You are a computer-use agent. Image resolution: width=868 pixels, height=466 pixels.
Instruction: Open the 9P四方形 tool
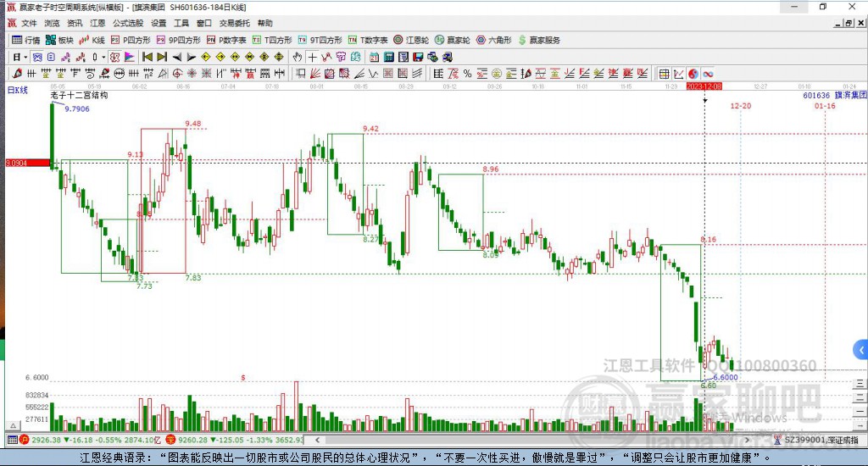coord(179,40)
